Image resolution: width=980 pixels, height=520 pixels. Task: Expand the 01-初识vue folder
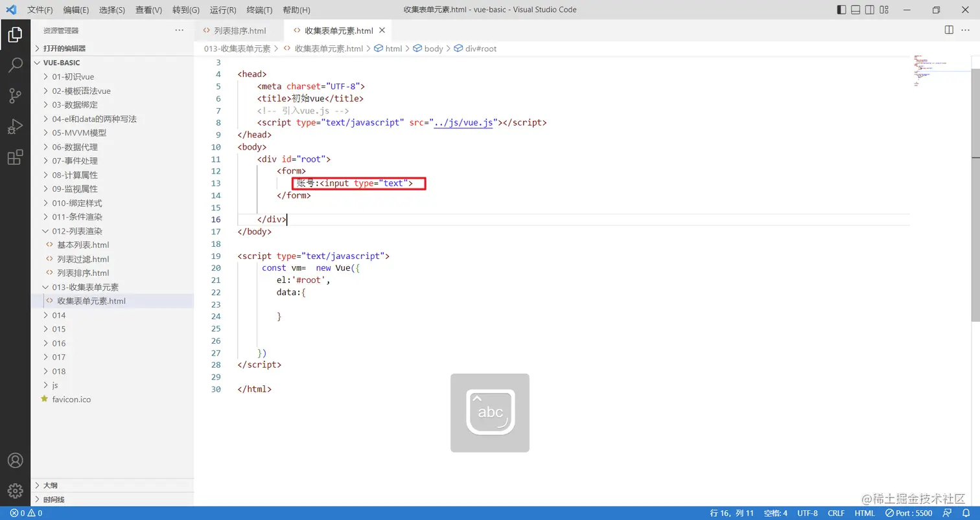113,76
